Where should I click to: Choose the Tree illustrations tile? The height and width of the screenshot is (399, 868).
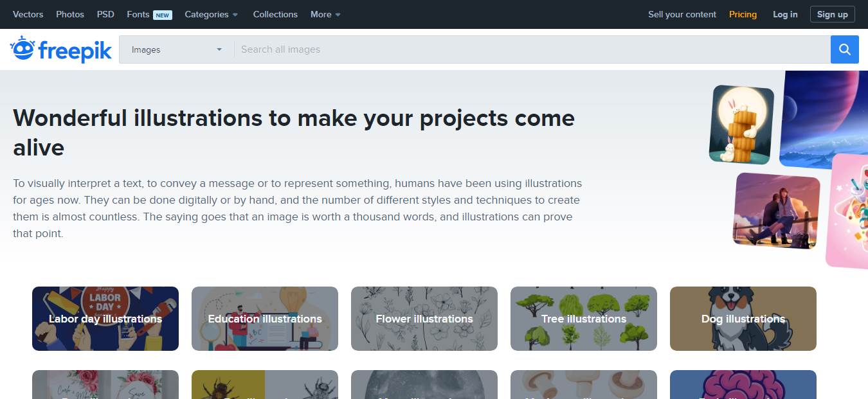pos(584,319)
